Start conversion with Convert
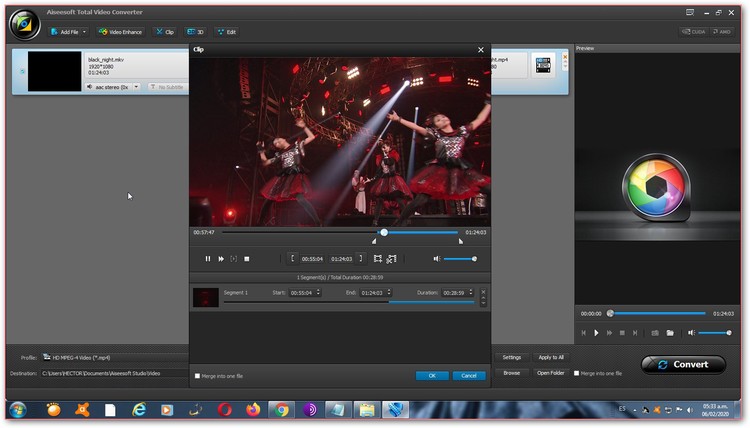 [x=684, y=364]
